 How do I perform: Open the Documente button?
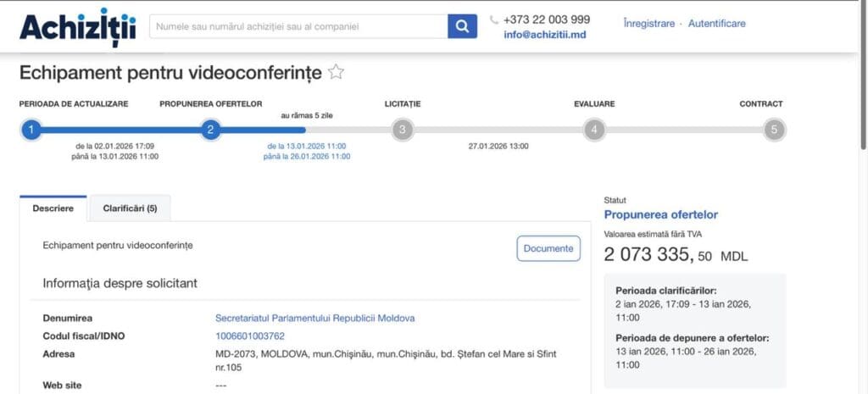click(548, 248)
